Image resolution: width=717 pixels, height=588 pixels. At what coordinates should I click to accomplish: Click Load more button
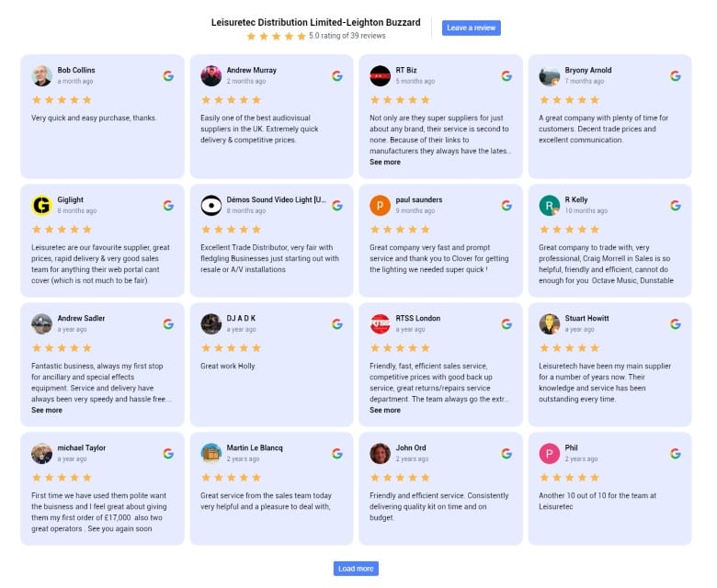click(356, 569)
